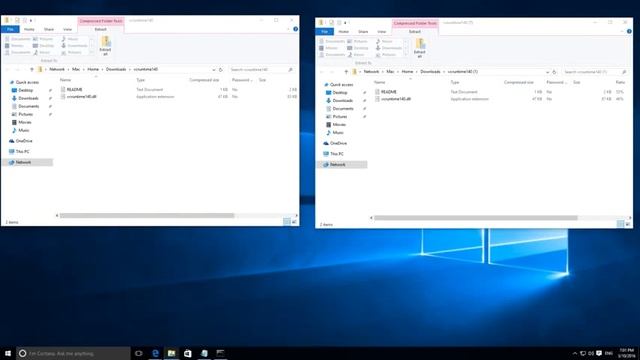Screen dimensions: 640x360
Task: Click Extract all in the right window
Action: 420,48
